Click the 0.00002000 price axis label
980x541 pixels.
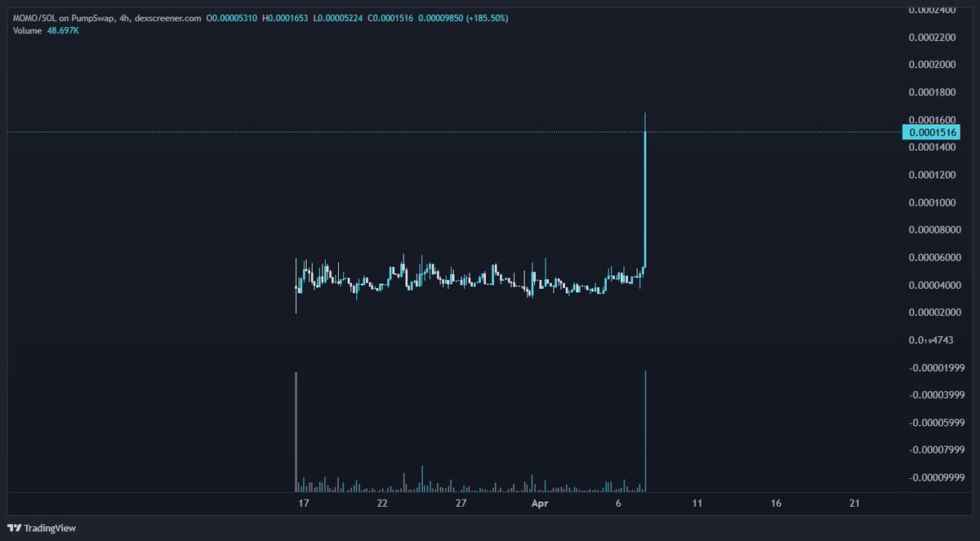tap(933, 313)
